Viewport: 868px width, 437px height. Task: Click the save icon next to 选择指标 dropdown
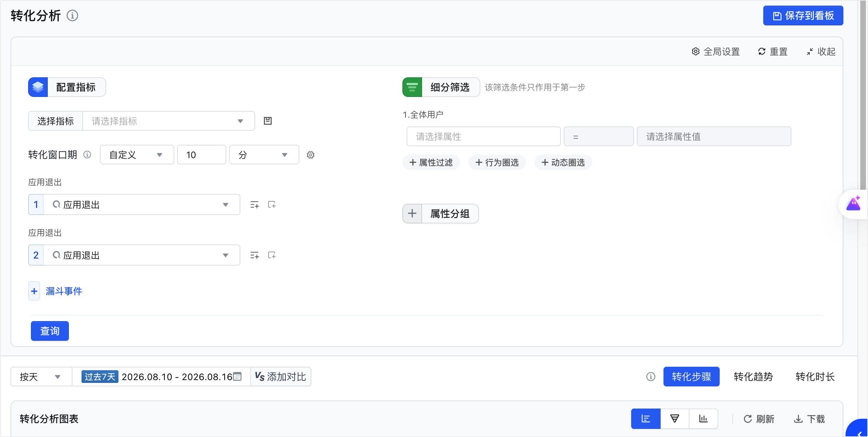pos(268,121)
